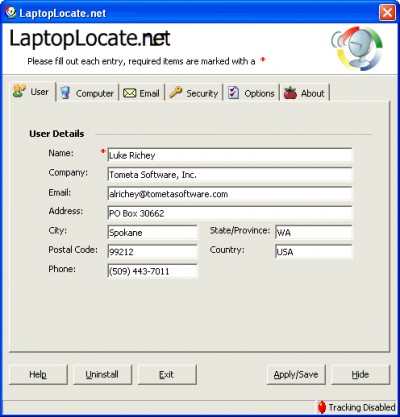Click the Phone: label

pyautogui.click(x=62, y=269)
